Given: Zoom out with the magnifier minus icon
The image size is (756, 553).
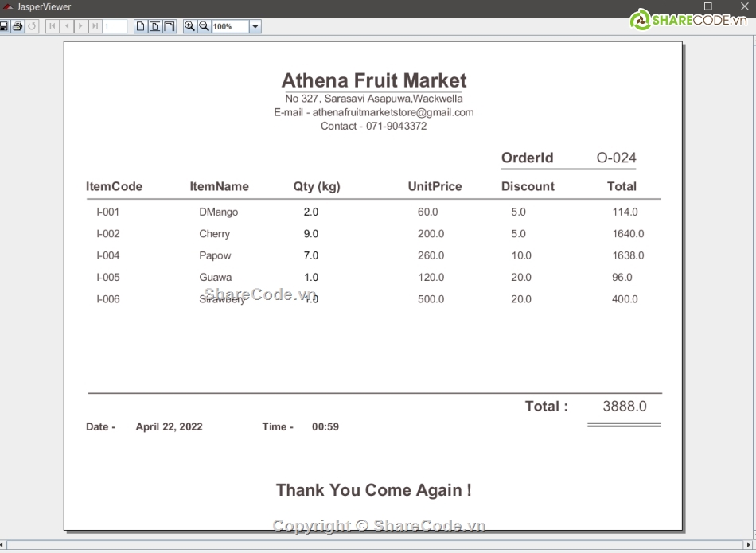Looking at the screenshot, I should pyautogui.click(x=204, y=26).
